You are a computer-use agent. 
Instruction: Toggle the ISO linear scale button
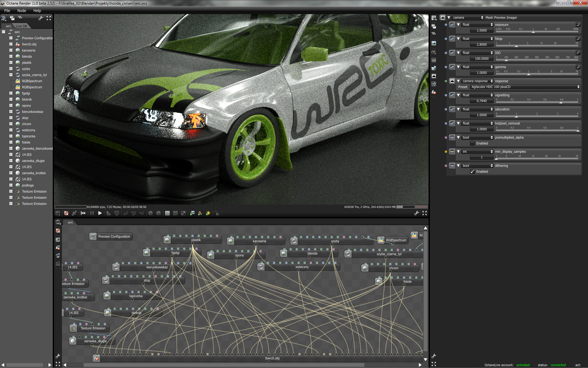coord(578,53)
